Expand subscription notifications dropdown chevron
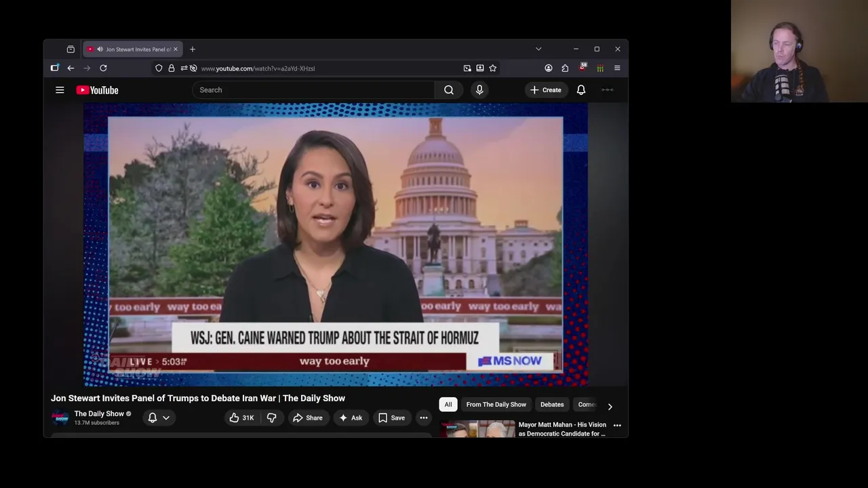Viewport: 868px width, 488px height. pos(166,418)
